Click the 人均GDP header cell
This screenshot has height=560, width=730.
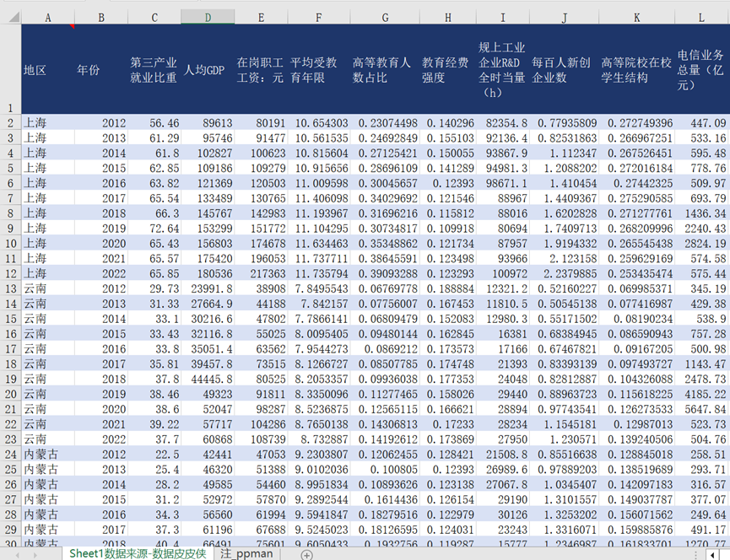coord(208,69)
